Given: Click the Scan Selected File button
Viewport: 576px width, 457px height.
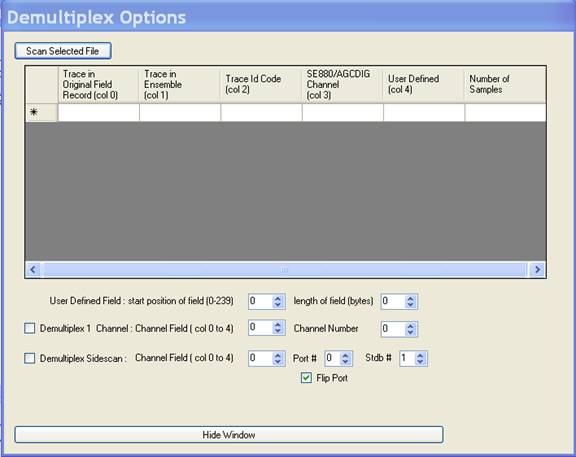Looking at the screenshot, I should (x=63, y=51).
